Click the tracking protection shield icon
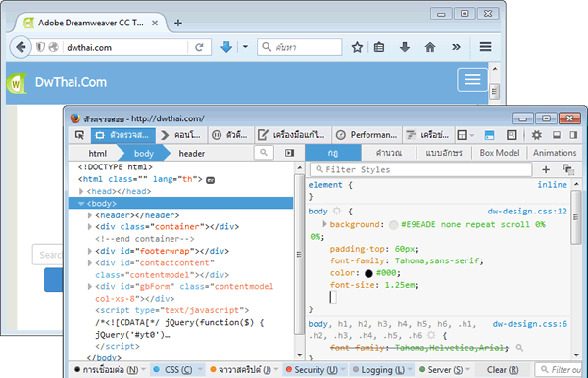This screenshot has height=378, width=588. tap(40, 47)
